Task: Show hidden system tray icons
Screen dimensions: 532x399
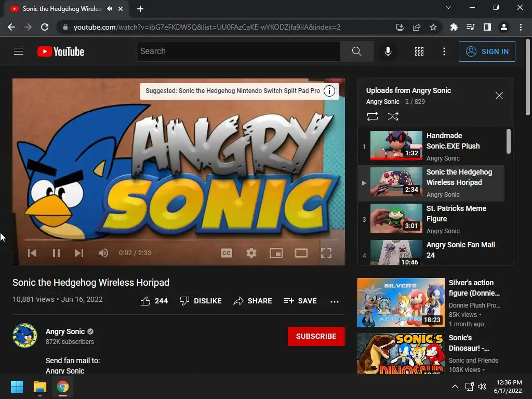Action: point(455,387)
